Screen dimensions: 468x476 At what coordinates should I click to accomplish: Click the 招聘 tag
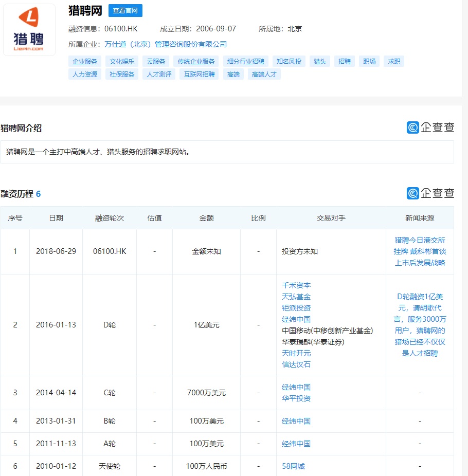(344, 61)
